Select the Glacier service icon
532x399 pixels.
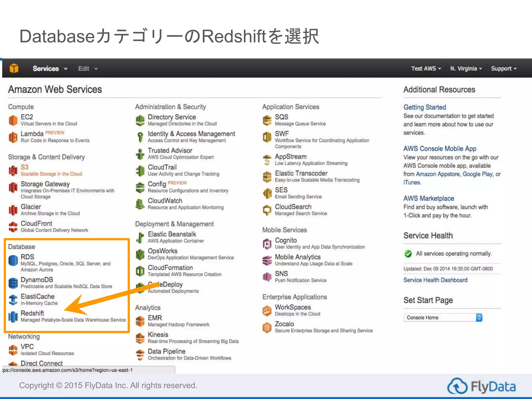click(13, 210)
